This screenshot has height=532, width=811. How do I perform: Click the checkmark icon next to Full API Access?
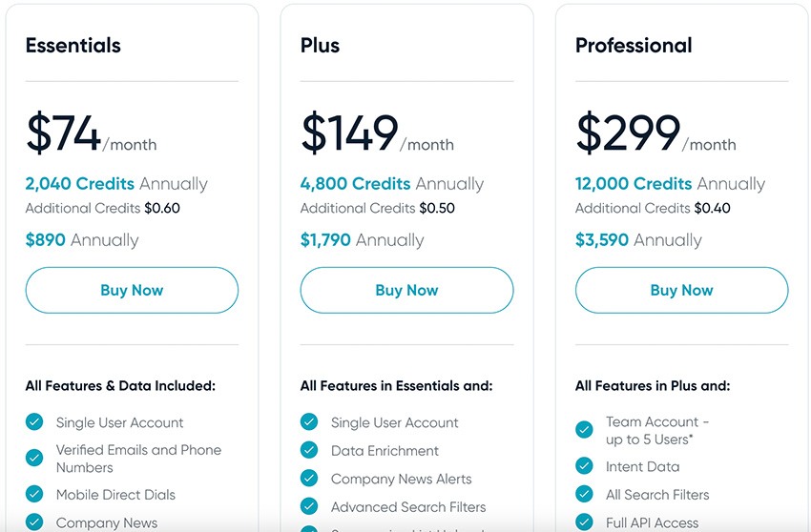tap(585, 522)
